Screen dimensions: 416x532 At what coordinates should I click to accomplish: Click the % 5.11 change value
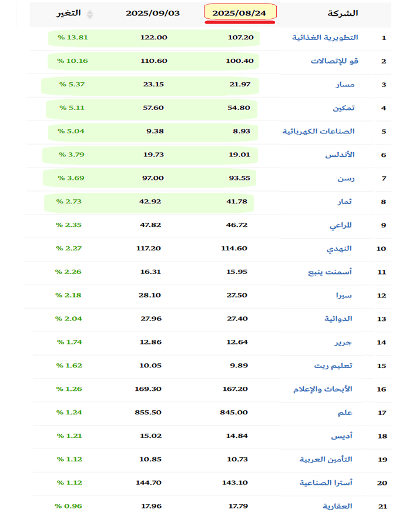pos(72,108)
